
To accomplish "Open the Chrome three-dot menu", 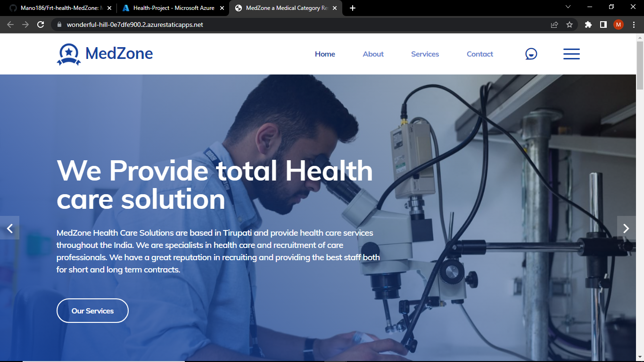I will click(x=633, y=25).
